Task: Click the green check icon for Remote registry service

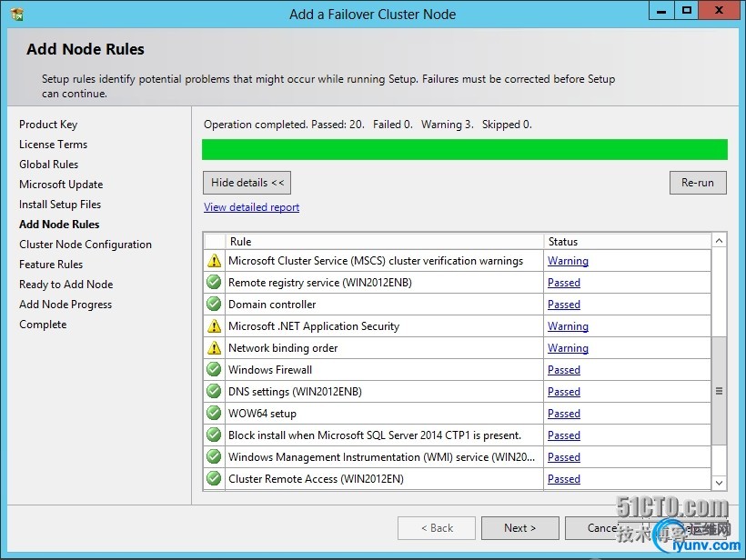Action: click(x=214, y=283)
